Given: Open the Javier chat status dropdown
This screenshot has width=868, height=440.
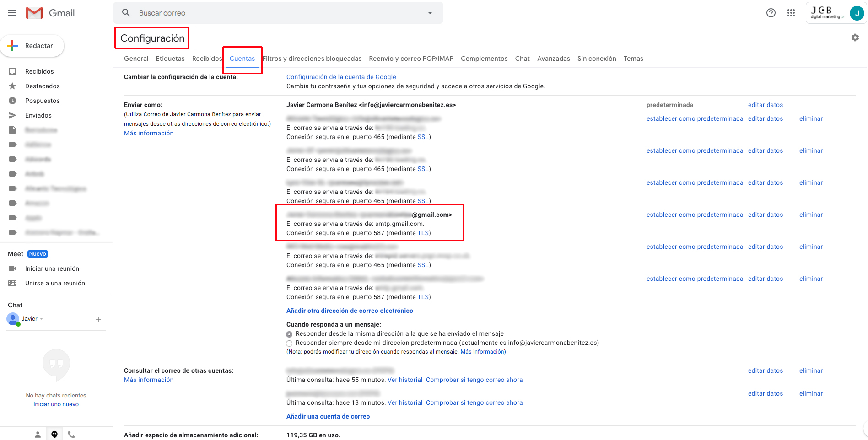Looking at the screenshot, I should pyautogui.click(x=42, y=319).
